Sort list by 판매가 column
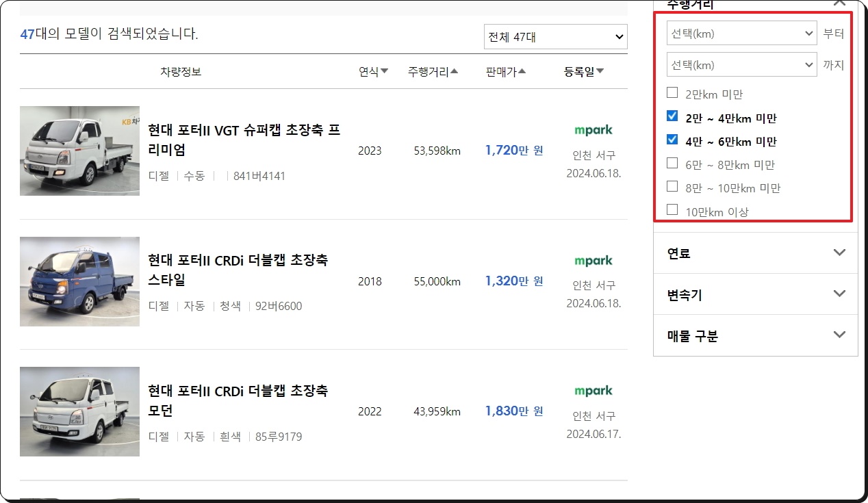 [506, 72]
